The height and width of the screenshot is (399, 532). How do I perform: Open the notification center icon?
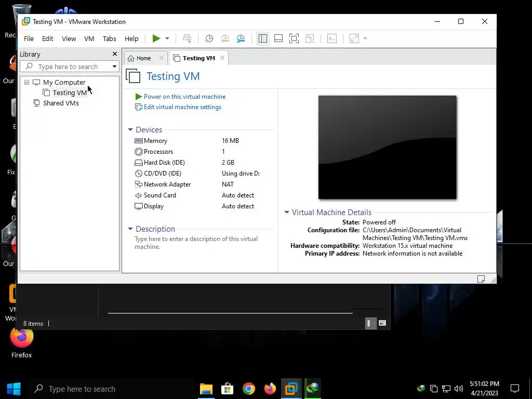(515, 389)
